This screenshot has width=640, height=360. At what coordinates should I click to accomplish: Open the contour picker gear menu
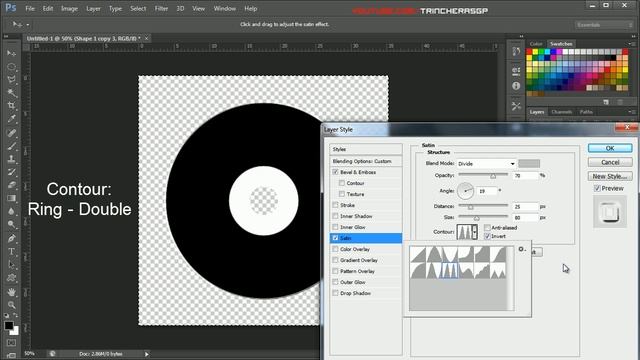tap(522, 249)
